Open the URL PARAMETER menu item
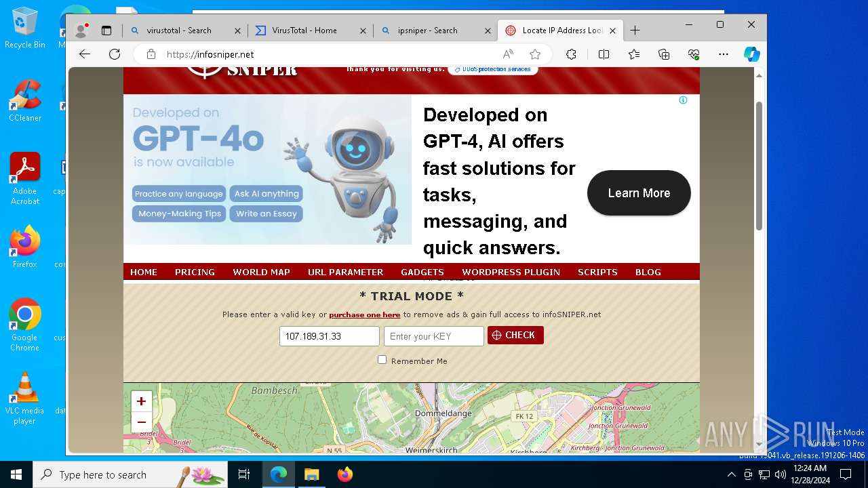Viewport: 868px width, 488px height. [345, 272]
